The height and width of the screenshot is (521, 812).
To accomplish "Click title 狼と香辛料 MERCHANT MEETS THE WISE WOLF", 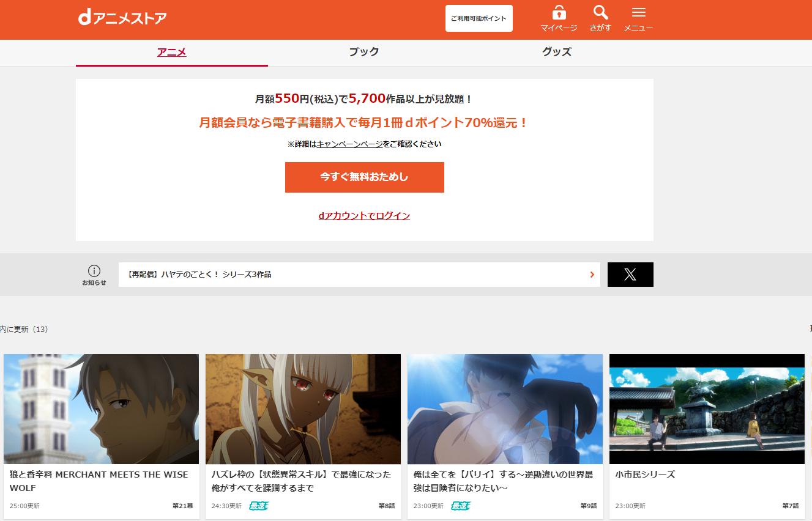I will tap(99, 481).
